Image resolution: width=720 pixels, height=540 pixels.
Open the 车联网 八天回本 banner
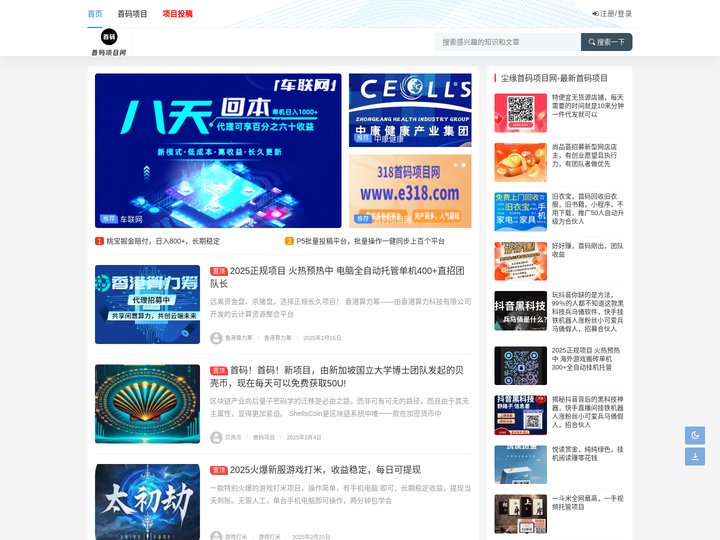click(x=218, y=151)
